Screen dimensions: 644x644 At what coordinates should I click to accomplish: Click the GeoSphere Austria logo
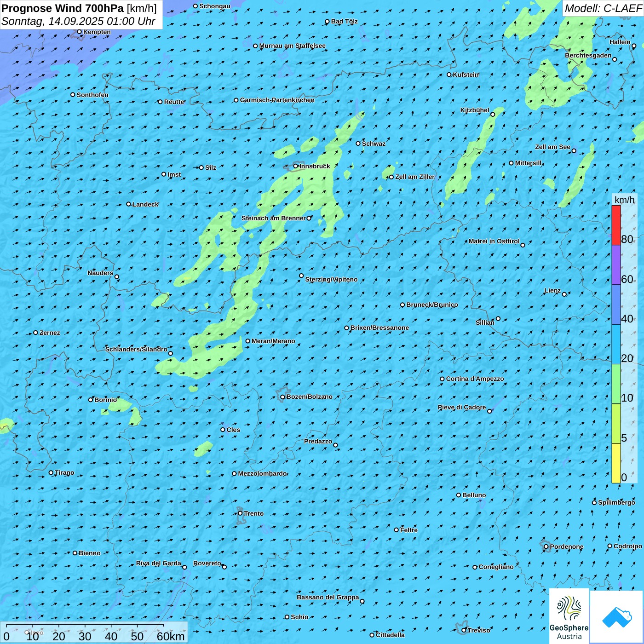569,616
